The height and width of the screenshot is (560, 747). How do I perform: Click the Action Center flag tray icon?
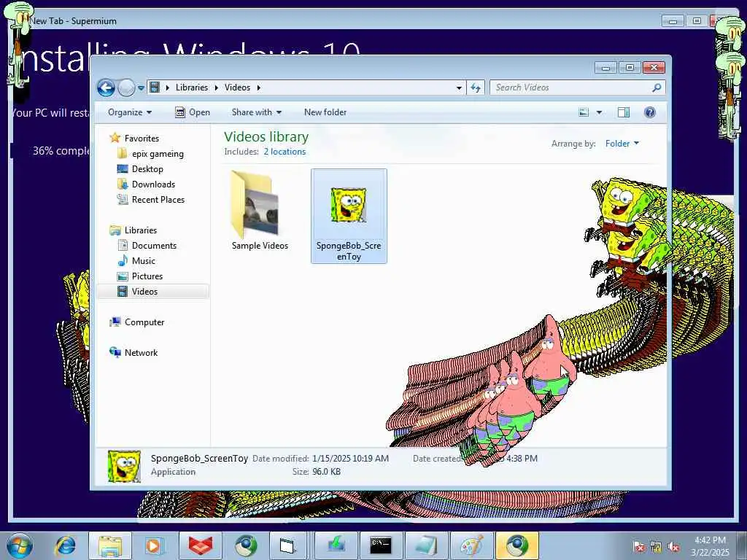coord(639,547)
